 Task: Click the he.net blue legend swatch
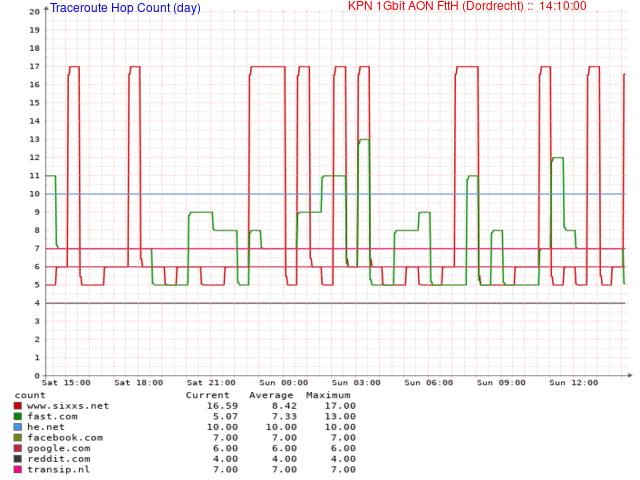click(x=18, y=427)
